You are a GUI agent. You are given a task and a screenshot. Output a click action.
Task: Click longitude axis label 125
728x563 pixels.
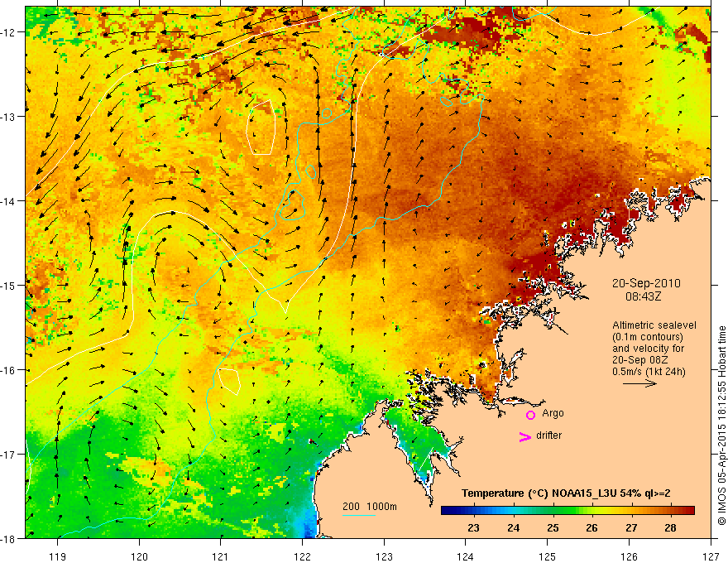pos(548,556)
